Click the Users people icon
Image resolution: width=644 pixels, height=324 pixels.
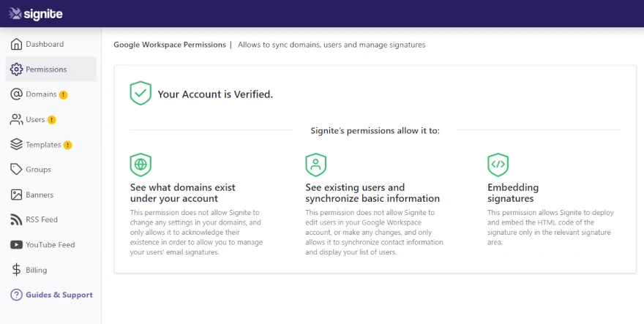coord(16,119)
